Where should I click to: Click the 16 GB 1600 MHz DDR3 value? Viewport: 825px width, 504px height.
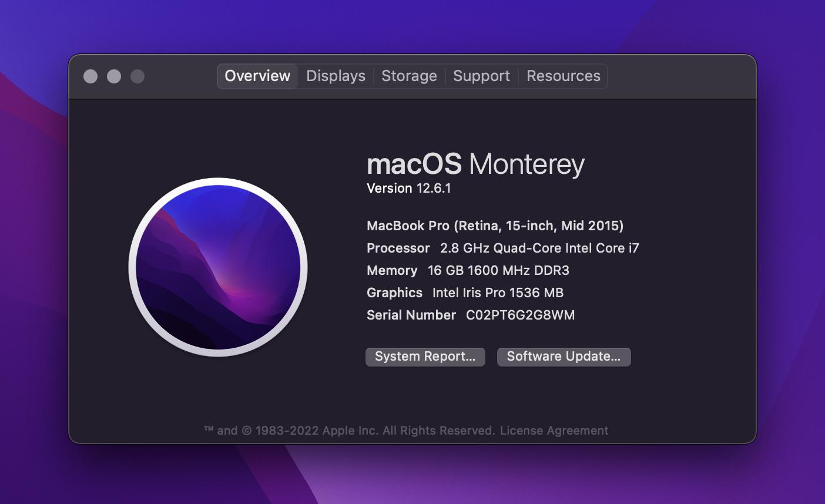[x=498, y=271]
